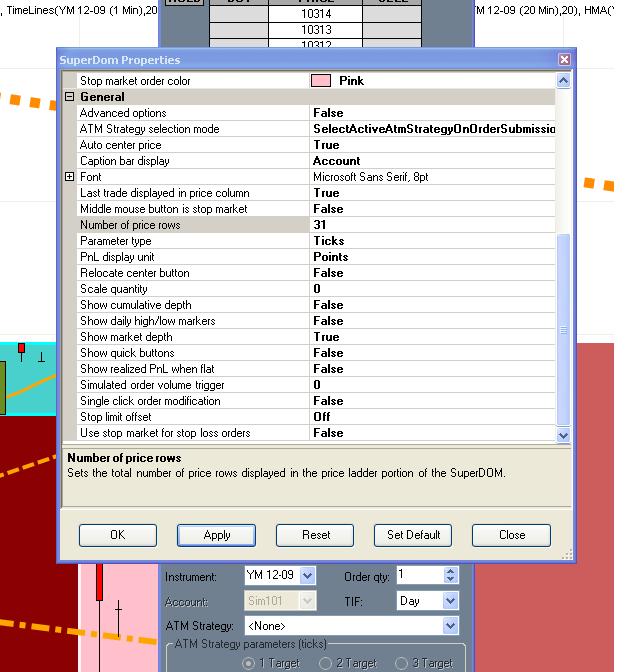Open the Instrument dropdown YM 12-09
The image size is (640, 672).
click(x=307, y=575)
